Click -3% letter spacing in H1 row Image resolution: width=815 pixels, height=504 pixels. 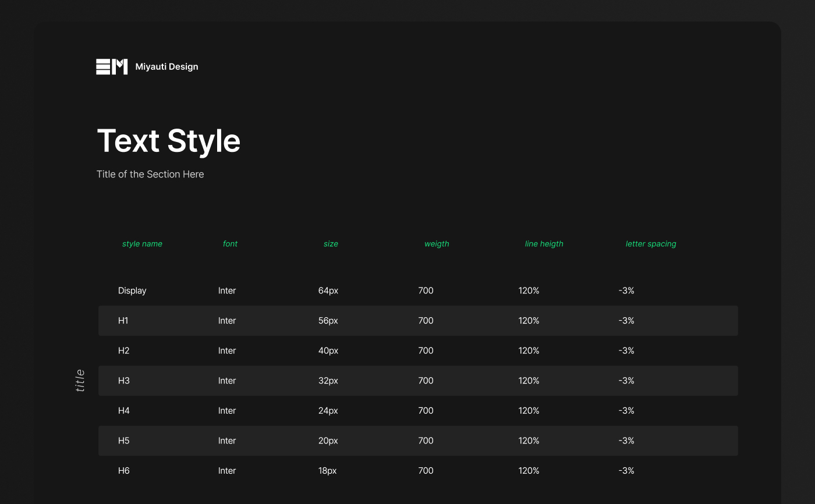[x=626, y=321]
